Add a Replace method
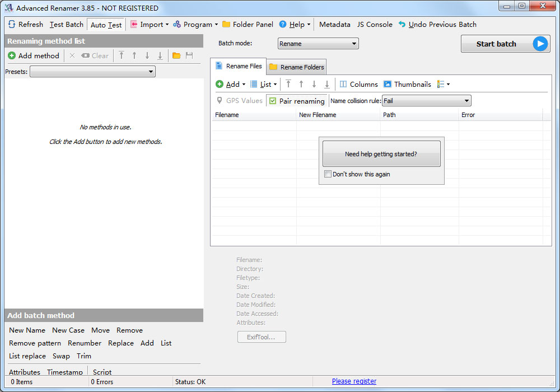Image resolution: width=560 pixels, height=392 pixels. click(121, 343)
